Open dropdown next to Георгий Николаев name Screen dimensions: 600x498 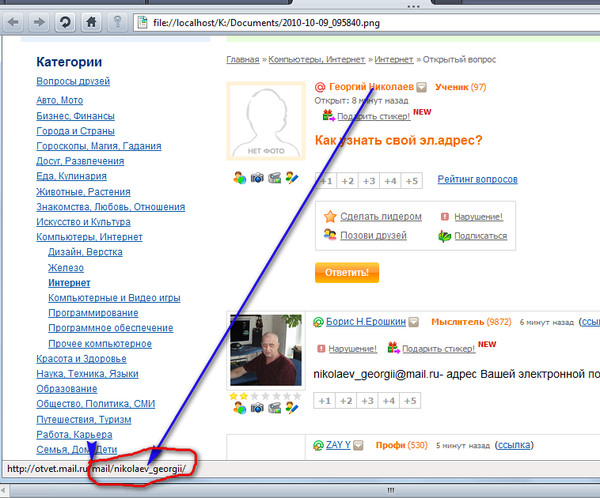421,87
